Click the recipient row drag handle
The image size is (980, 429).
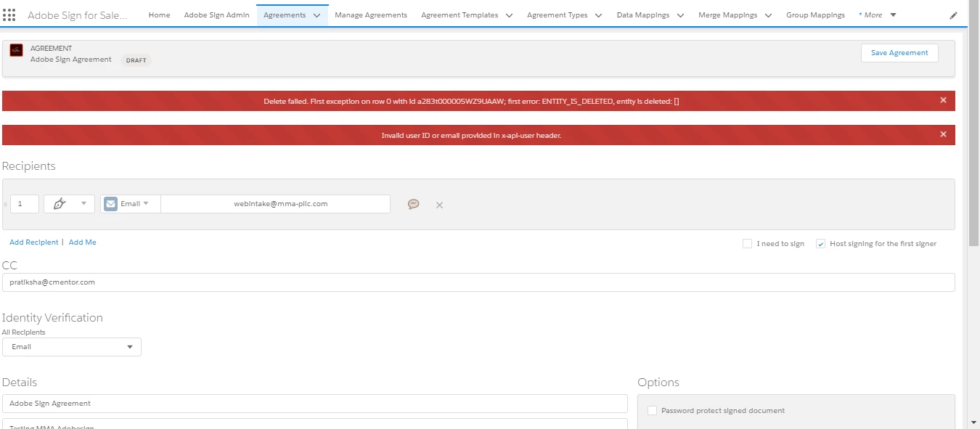(x=6, y=205)
